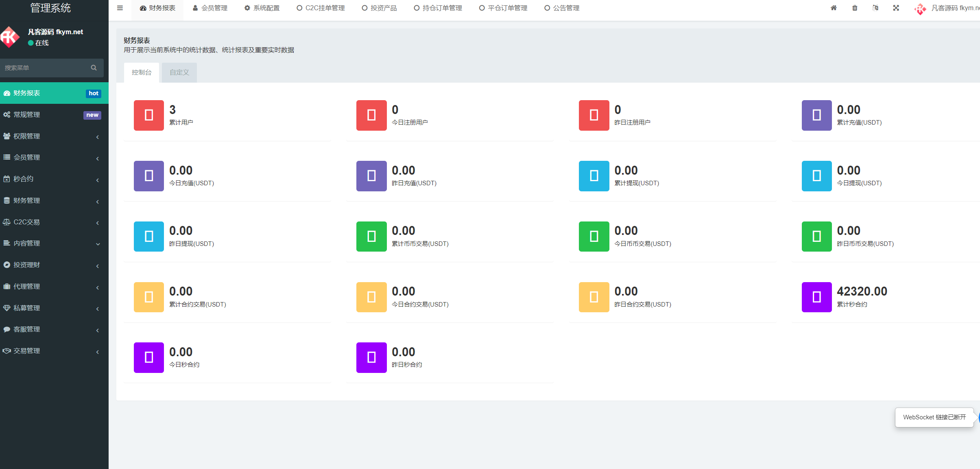The width and height of the screenshot is (980, 469).
Task: Click the home icon in top bar
Action: 834,8
